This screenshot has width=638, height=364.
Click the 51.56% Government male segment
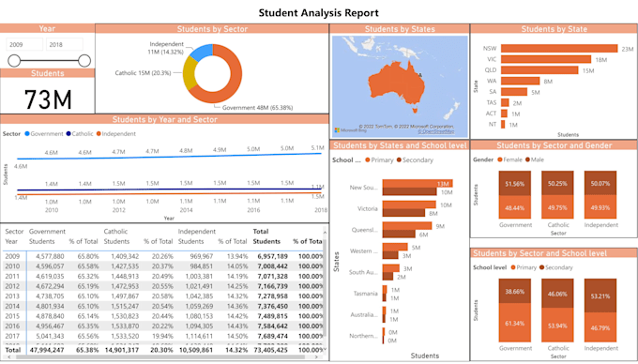[515, 184]
